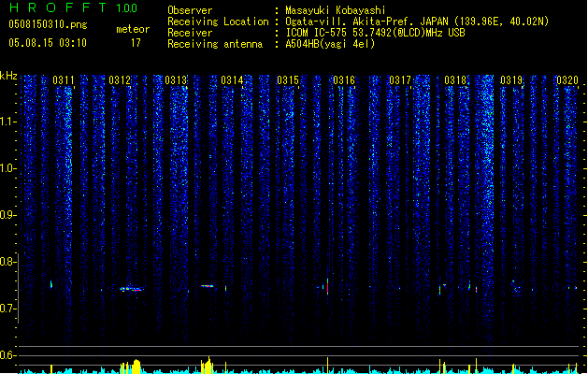
Task: Click the 0.9 kHz axis tick label
Action: pos(7,215)
